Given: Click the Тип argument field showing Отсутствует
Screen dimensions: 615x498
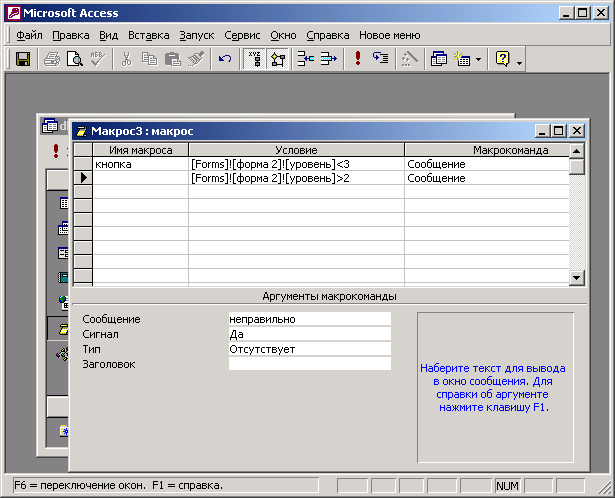Looking at the screenshot, I should (309, 349).
